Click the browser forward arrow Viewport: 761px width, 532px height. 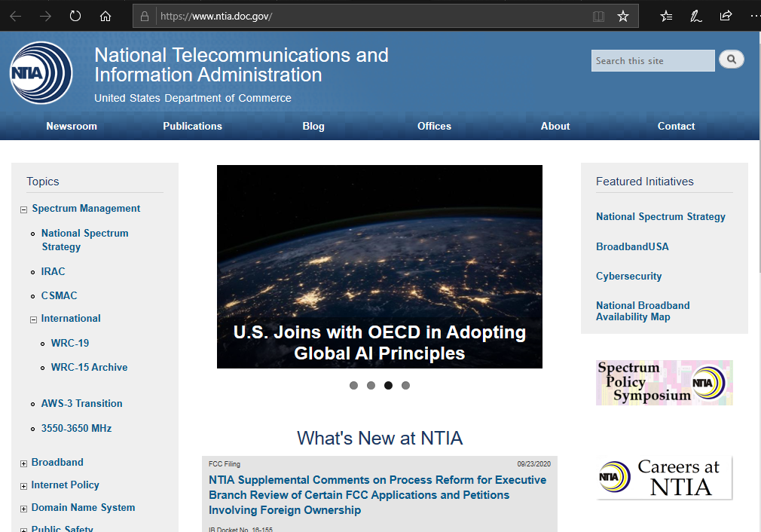(46, 17)
